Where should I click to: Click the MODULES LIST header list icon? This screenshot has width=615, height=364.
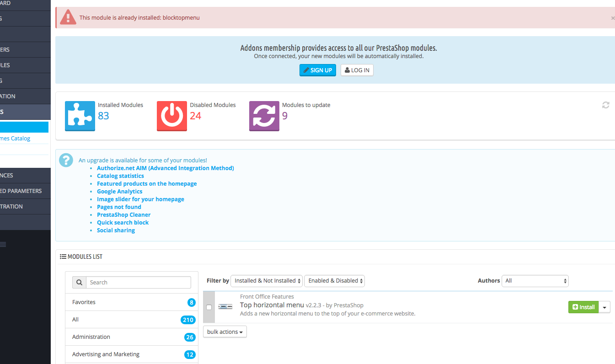[63, 257]
